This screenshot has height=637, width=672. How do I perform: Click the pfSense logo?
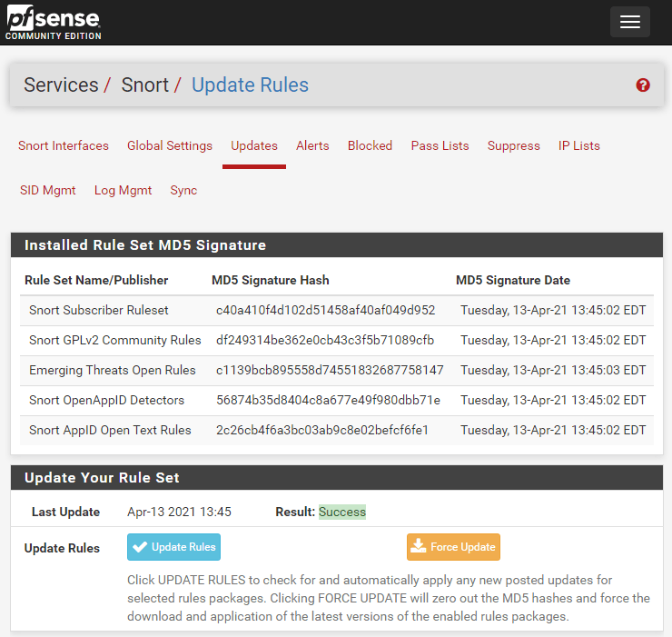click(x=53, y=22)
